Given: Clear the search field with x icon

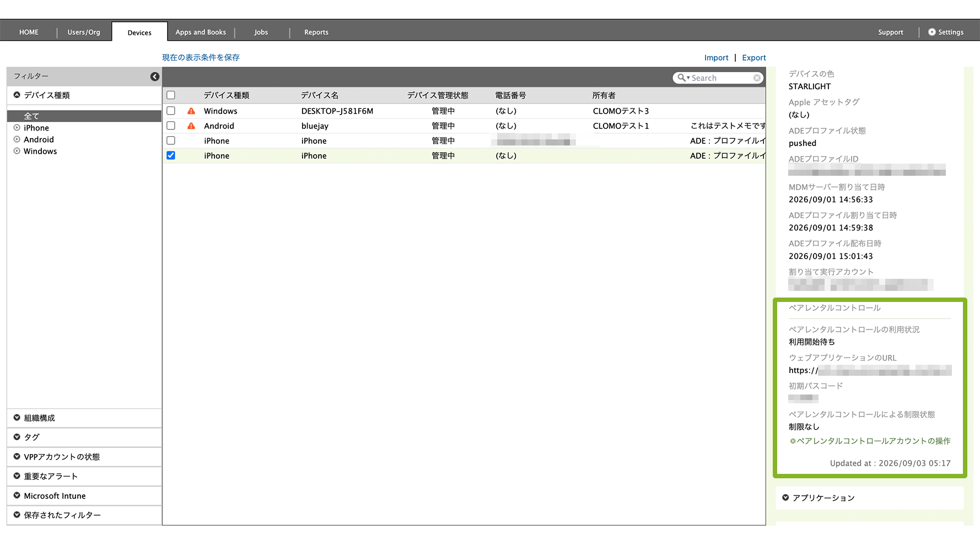Looking at the screenshot, I should pos(757,78).
